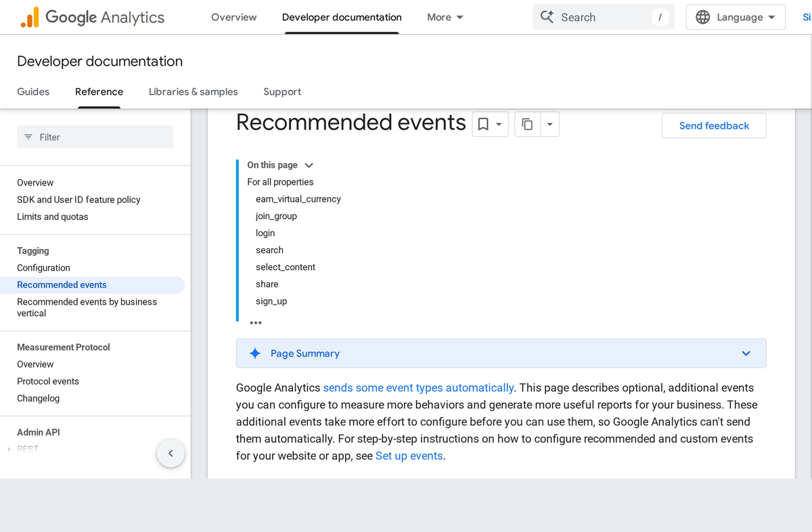Collapse sidebar with the left chevron button
This screenshot has width=812, height=532.
pos(171,453)
